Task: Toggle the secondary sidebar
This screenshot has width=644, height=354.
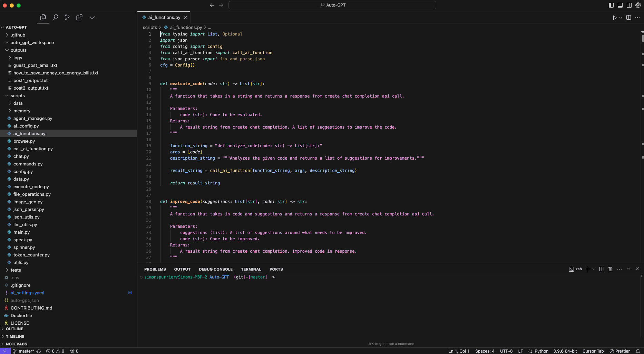Action: pos(630,5)
